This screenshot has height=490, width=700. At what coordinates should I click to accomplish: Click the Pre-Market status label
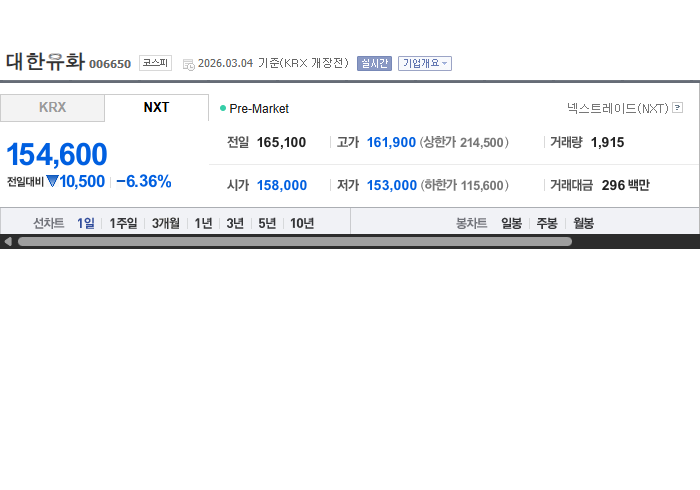[259, 108]
